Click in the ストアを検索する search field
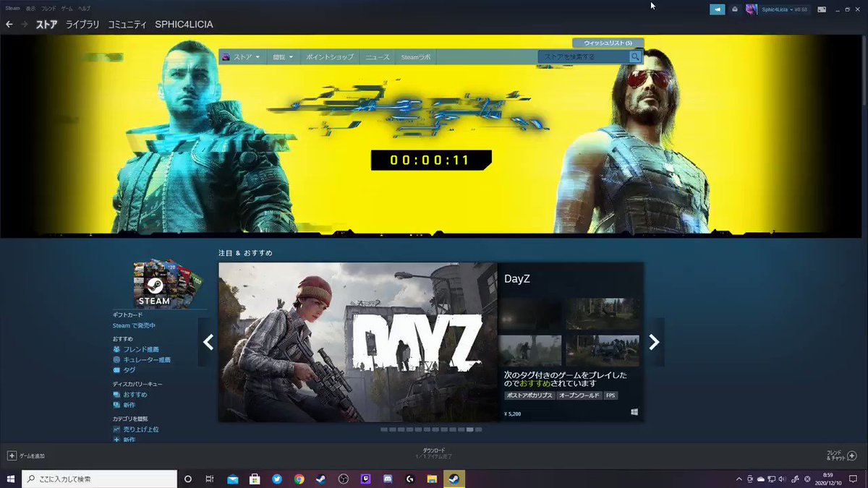 [x=584, y=56]
